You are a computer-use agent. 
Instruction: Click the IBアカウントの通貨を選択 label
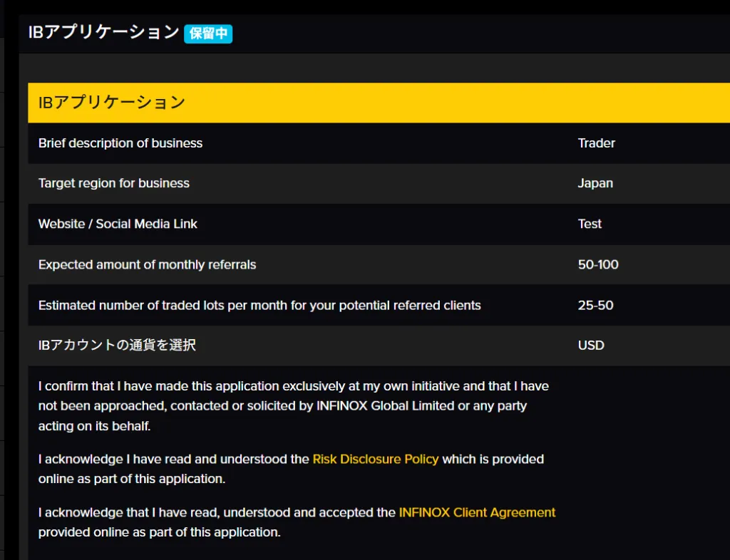pyautogui.click(x=117, y=346)
